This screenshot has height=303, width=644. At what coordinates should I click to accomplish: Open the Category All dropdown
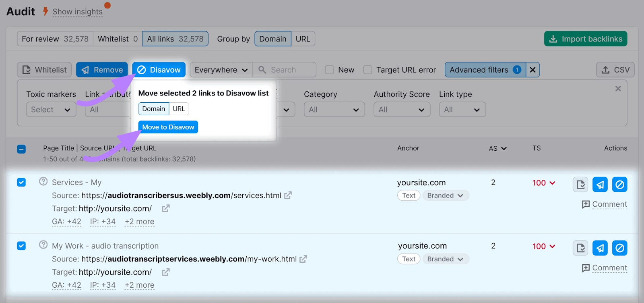coord(334,110)
